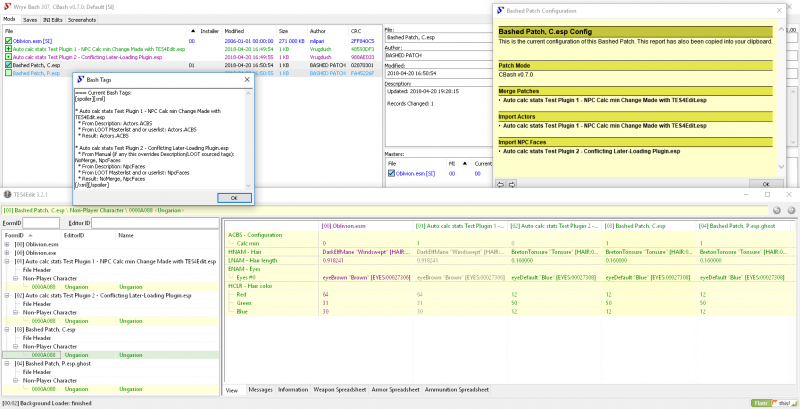Collapse [04] Bashed Patch, P.esp.ghost tree node
This screenshot has height=409, width=800.
[x=7, y=363]
